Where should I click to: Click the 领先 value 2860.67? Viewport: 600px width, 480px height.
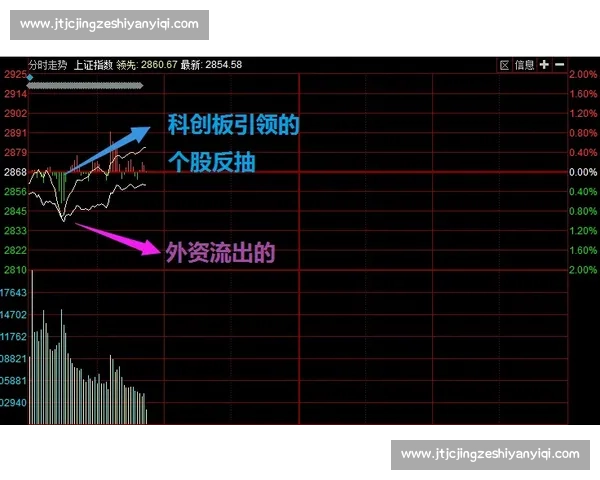(x=159, y=65)
